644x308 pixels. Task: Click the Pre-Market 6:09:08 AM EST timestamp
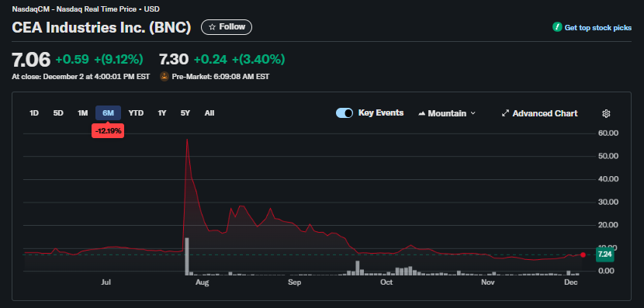click(220, 76)
